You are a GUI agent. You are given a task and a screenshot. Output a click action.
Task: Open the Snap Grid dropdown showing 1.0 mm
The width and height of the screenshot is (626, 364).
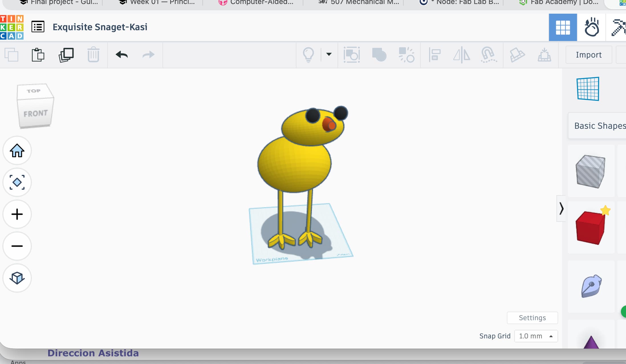click(536, 336)
